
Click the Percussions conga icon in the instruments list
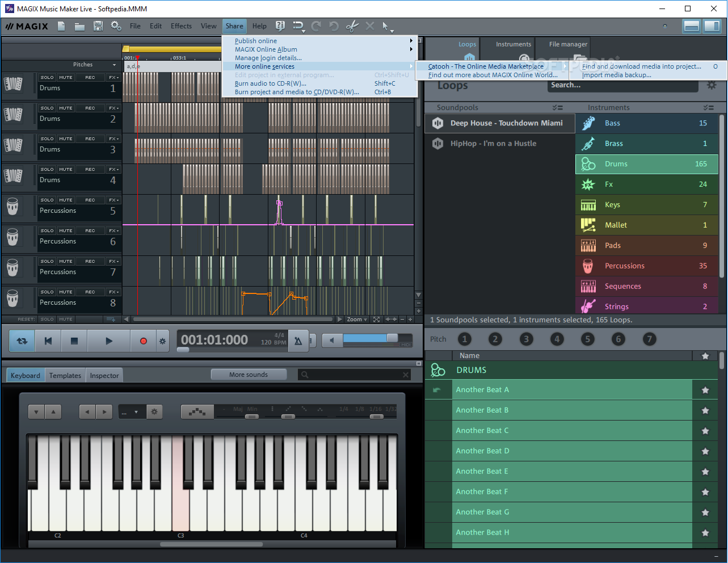pyautogui.click(x=588, y=266)
